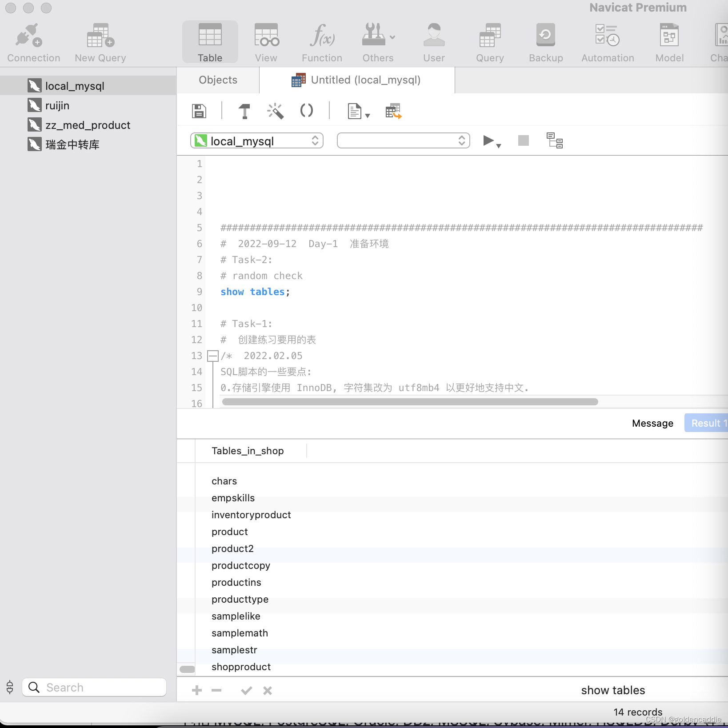Select local_mysql connection in sidebar
The image size is (728, 728).
88,86
